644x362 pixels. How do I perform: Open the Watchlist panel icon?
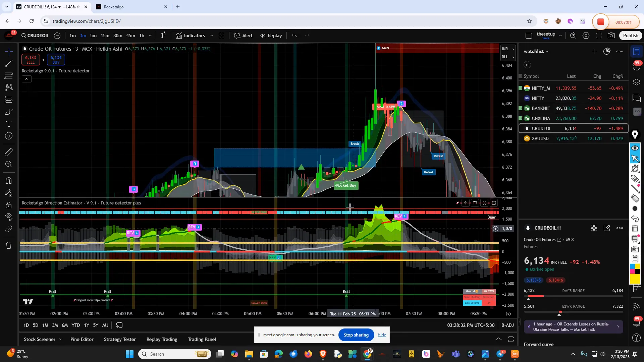tap(636, 51)
